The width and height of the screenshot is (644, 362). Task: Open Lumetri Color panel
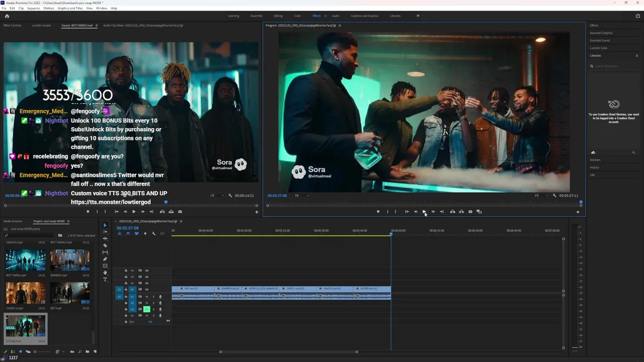[599, 48]
